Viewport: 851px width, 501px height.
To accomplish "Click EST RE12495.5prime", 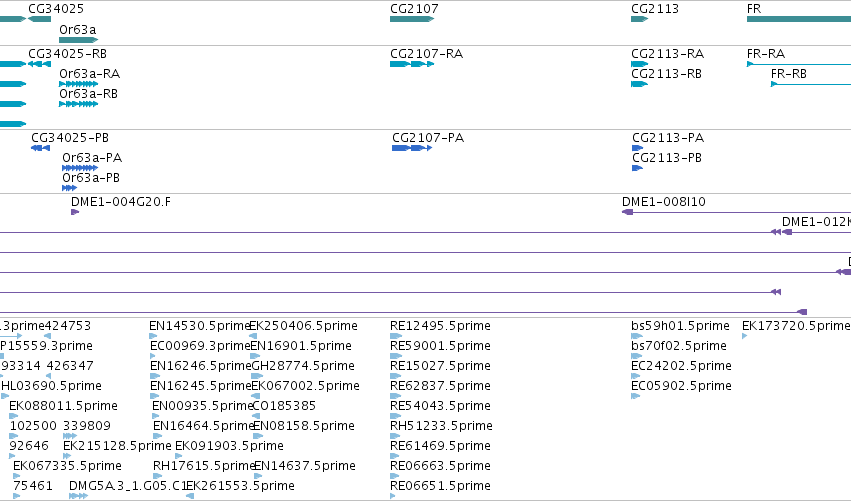I will point(440,326).
